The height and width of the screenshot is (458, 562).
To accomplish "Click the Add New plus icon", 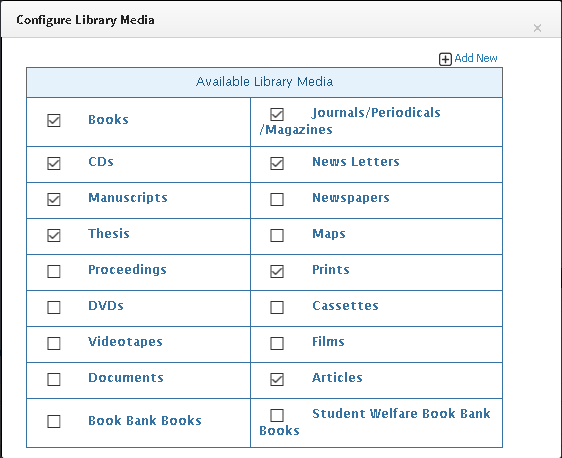I will coord(445,59).
